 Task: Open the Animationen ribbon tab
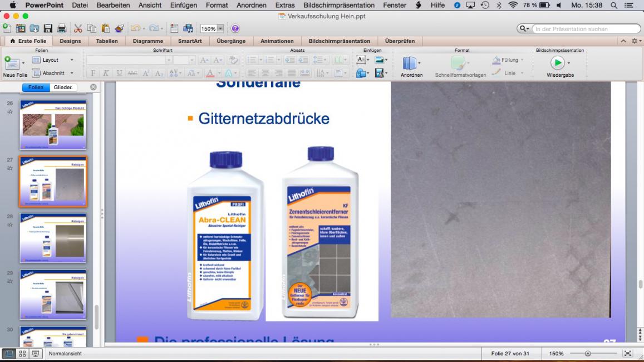point(277,41)
